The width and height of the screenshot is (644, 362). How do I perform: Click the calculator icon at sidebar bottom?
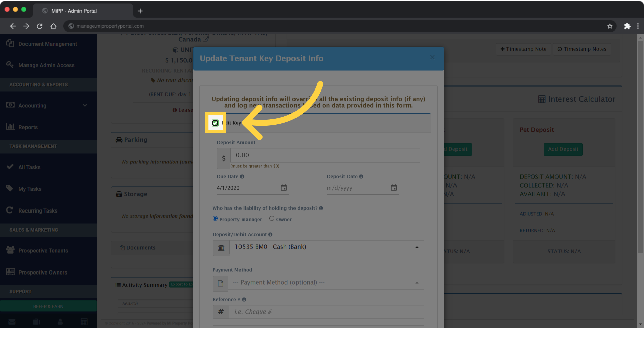84,322
